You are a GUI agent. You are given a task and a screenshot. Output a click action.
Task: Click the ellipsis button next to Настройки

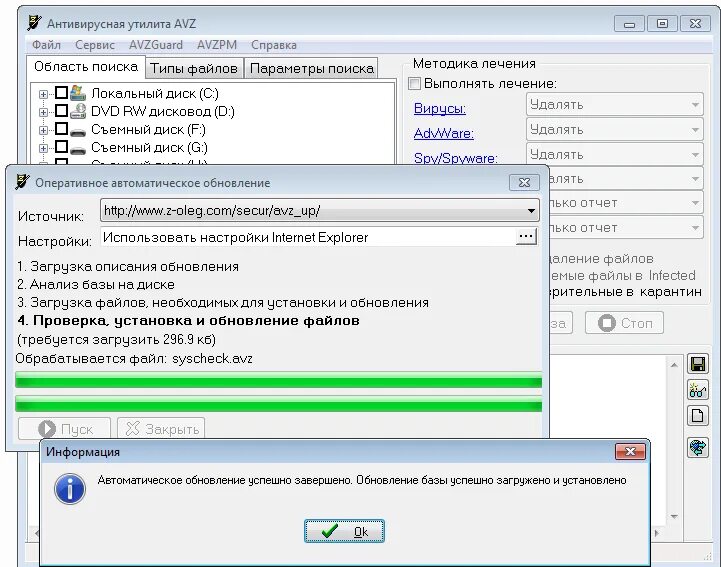click(x=526, y=237)
